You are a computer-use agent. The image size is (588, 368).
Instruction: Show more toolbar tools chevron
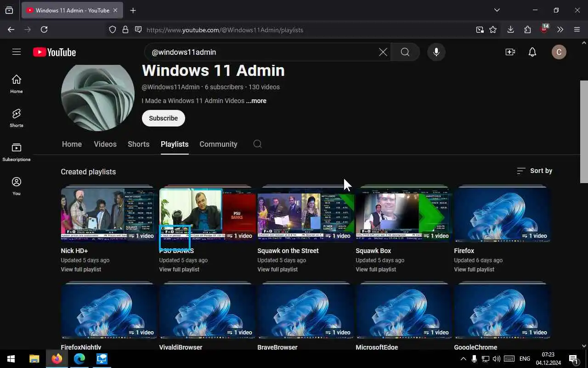(560, 29)
